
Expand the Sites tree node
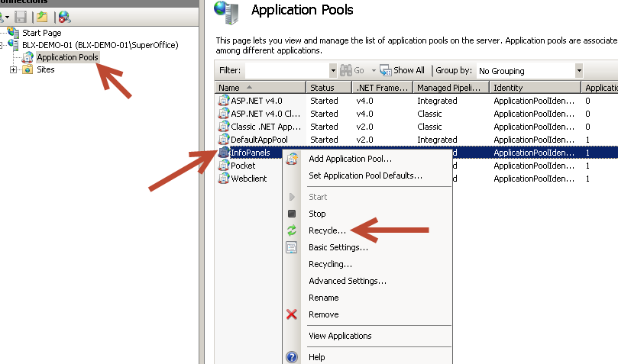(14, 70)
